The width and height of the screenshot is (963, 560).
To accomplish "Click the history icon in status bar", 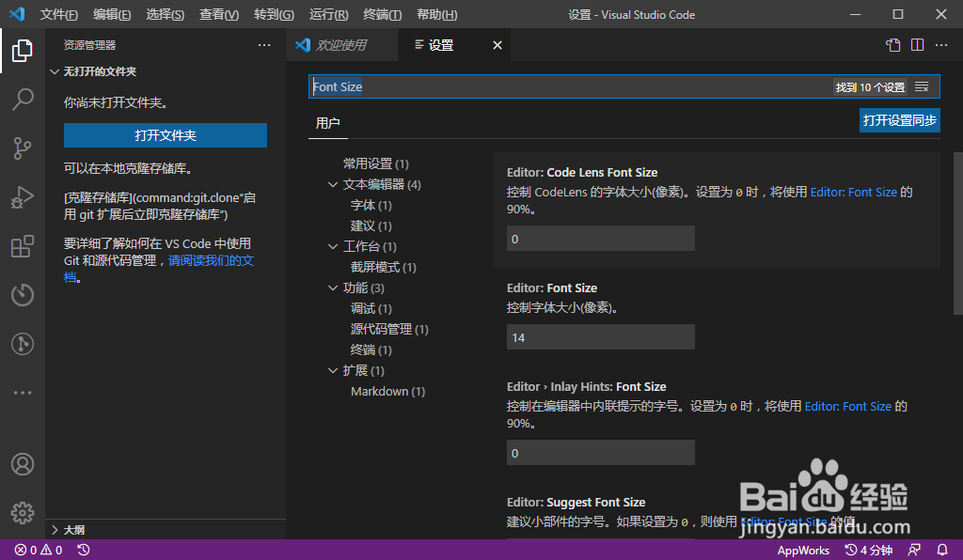I will (x=84, y=551).
